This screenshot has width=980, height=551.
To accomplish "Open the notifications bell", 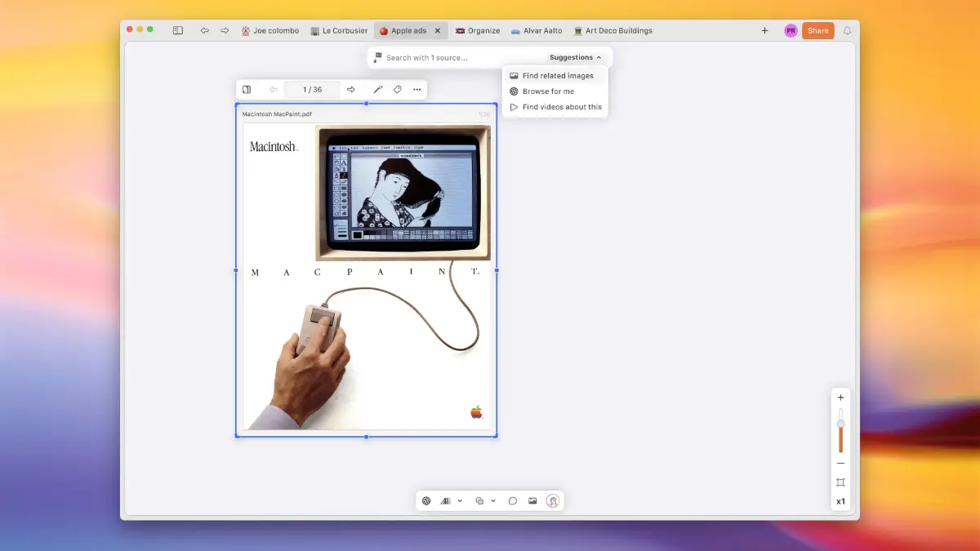I will click(x=847, y=31).
